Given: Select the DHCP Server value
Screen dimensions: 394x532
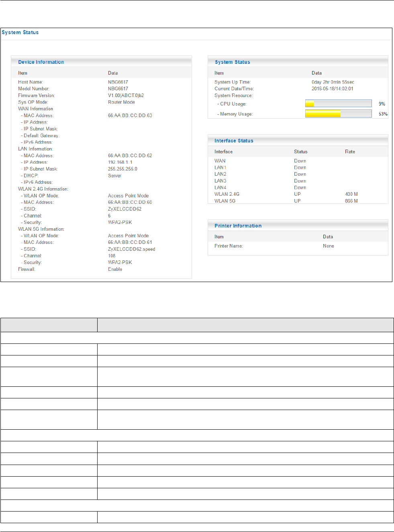Looking at the screenshot, I should (114, 176).
